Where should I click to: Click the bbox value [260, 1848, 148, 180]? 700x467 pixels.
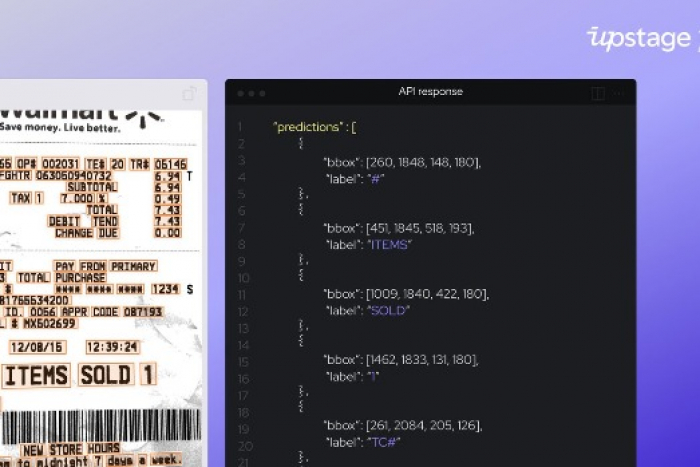(x=423, y=162)
